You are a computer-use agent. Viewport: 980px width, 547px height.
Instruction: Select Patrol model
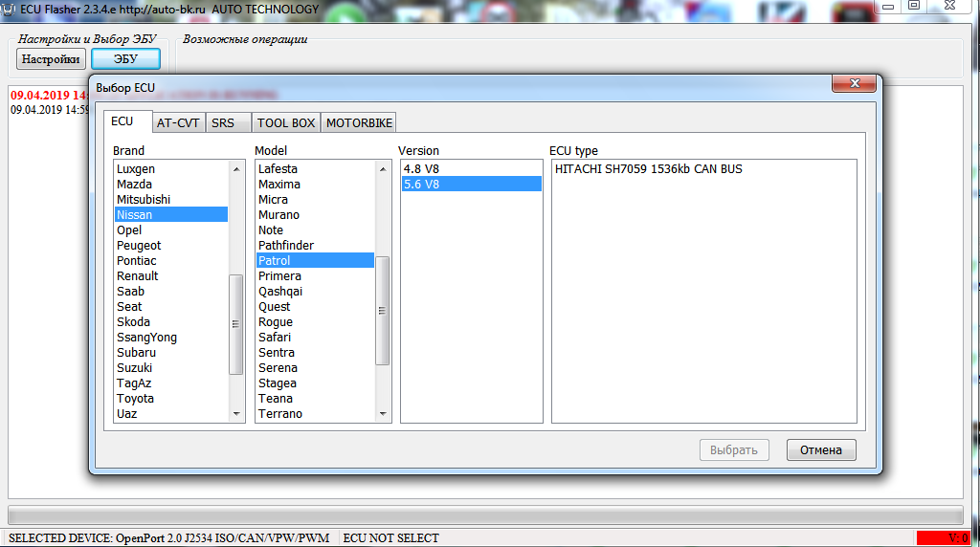pyautogui.click(x=315, y=260)
